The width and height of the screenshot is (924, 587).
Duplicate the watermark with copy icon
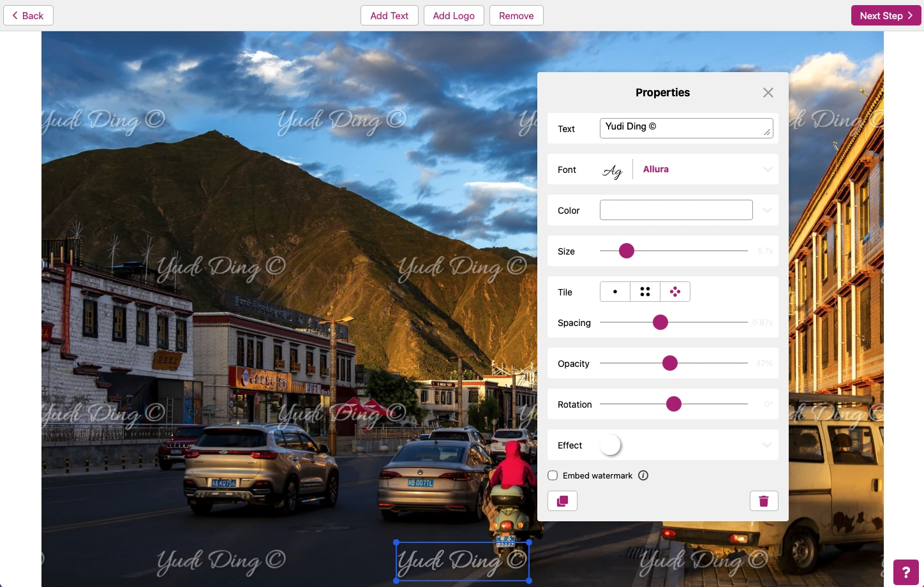click(562, 501)
